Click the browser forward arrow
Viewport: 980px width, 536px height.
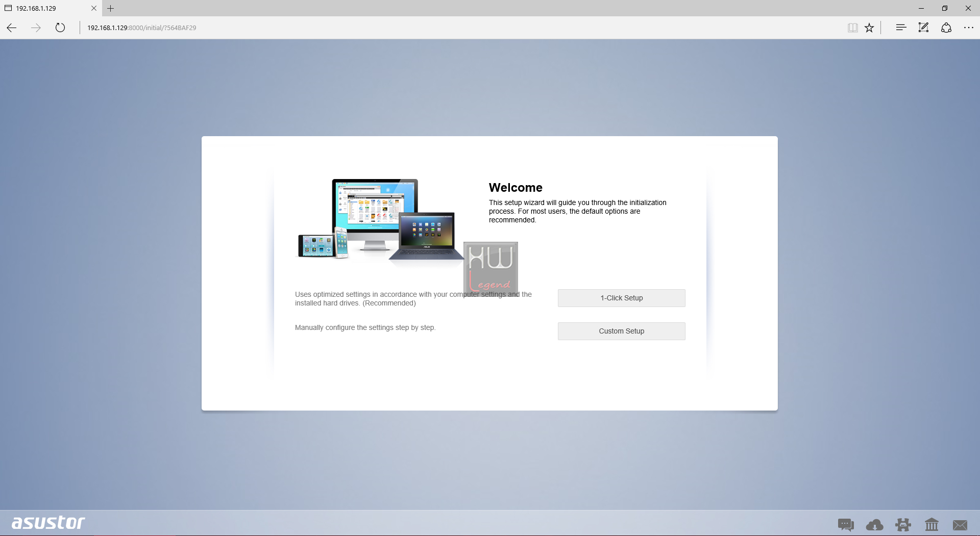(x=36, y=28)
